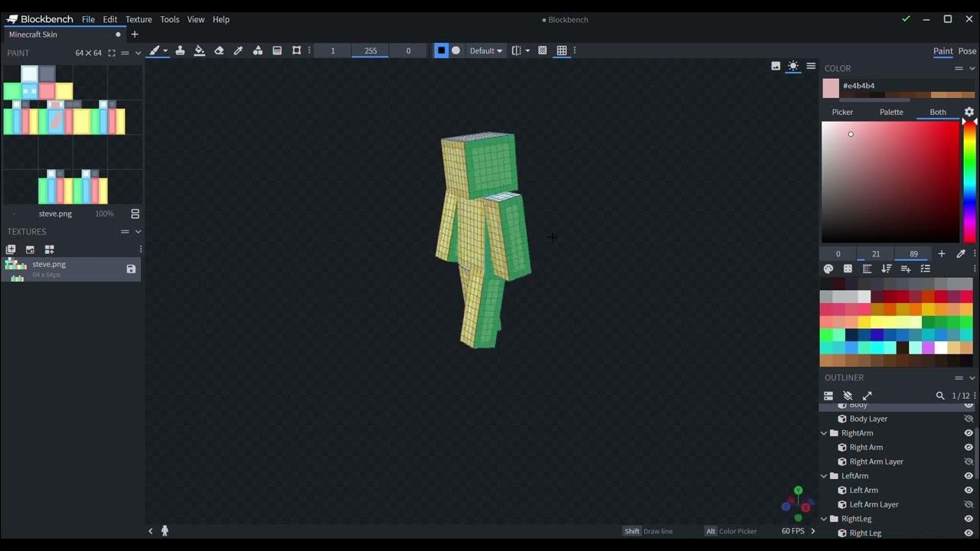The width and height of the screenshot is (980, 551).
Task: Pick a screen color with the Color panel eyedropper
Action: tap(961, 254)
